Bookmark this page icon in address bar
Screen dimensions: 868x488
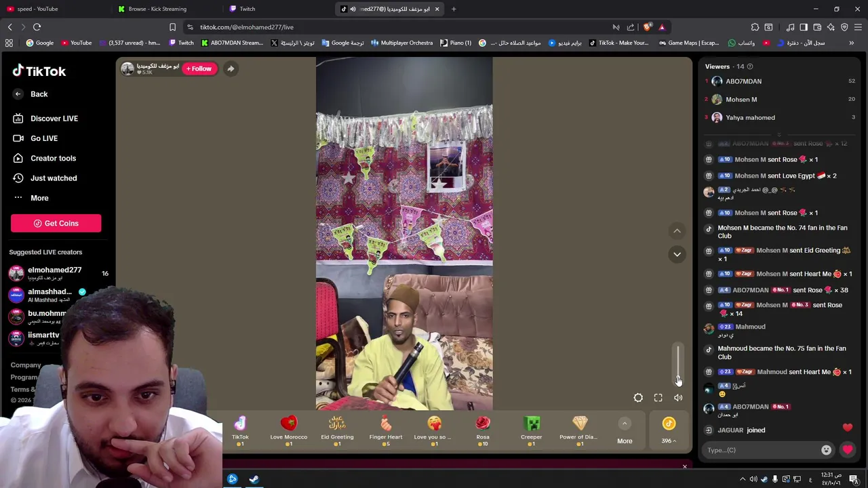pos(172,27)
